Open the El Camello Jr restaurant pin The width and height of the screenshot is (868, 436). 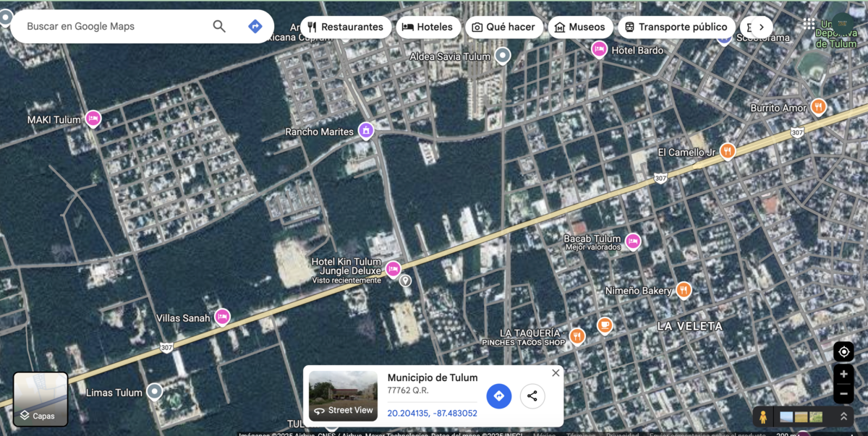pos(728,151)
